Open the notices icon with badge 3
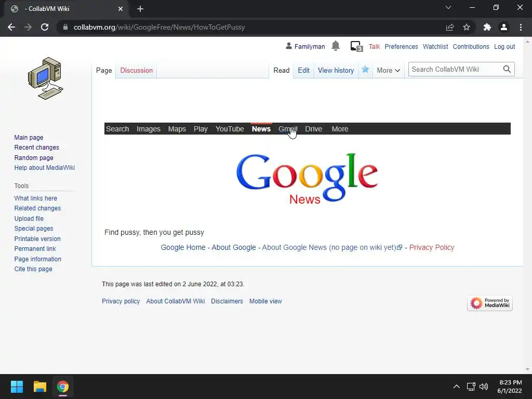The image size is (532, 399). (x=356, y=46)
